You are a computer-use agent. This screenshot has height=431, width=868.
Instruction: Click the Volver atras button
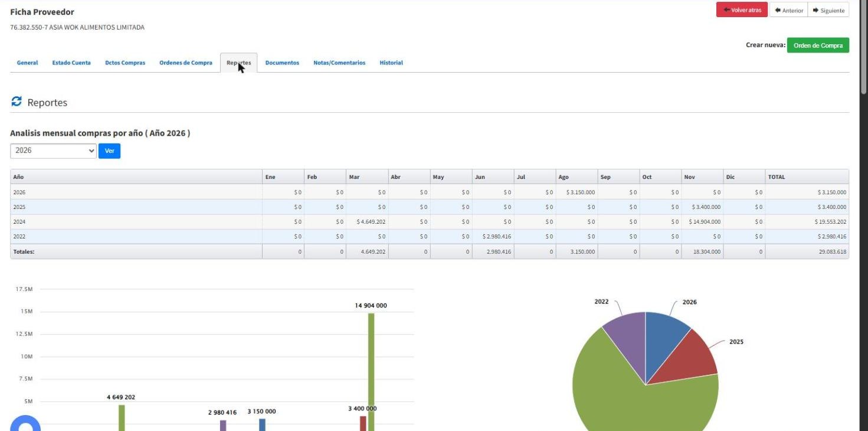tap(742, 10)
